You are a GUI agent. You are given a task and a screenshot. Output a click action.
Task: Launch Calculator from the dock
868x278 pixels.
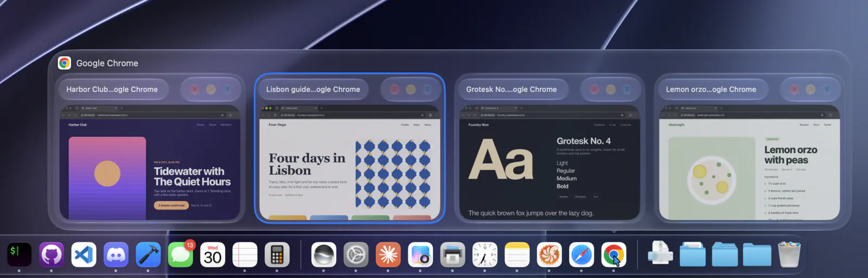click(277, 255)
